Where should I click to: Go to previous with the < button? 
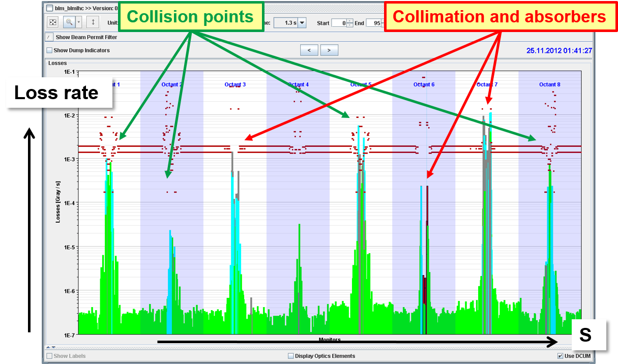pos(309,50)
